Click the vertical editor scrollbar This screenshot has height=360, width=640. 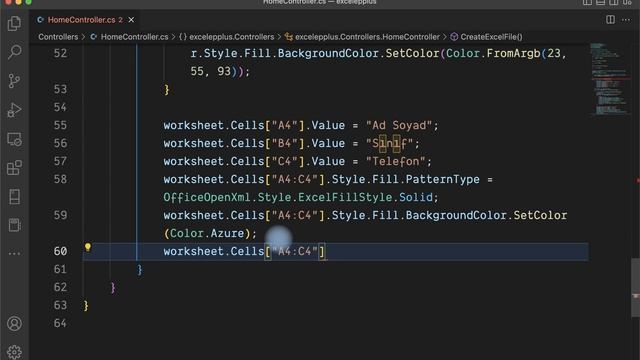[636, 287]
